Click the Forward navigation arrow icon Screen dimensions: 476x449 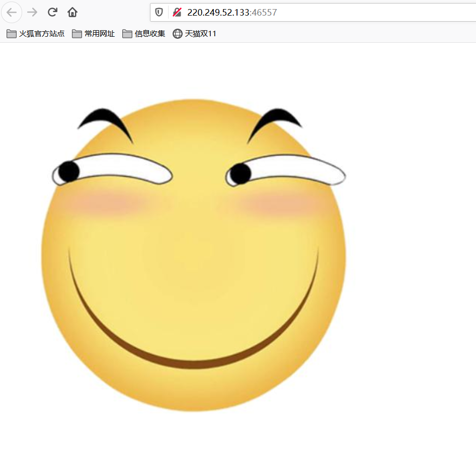click(x=32, y=12)
